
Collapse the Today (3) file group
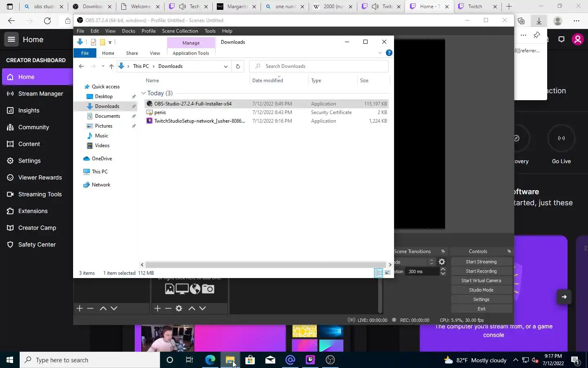143,93
